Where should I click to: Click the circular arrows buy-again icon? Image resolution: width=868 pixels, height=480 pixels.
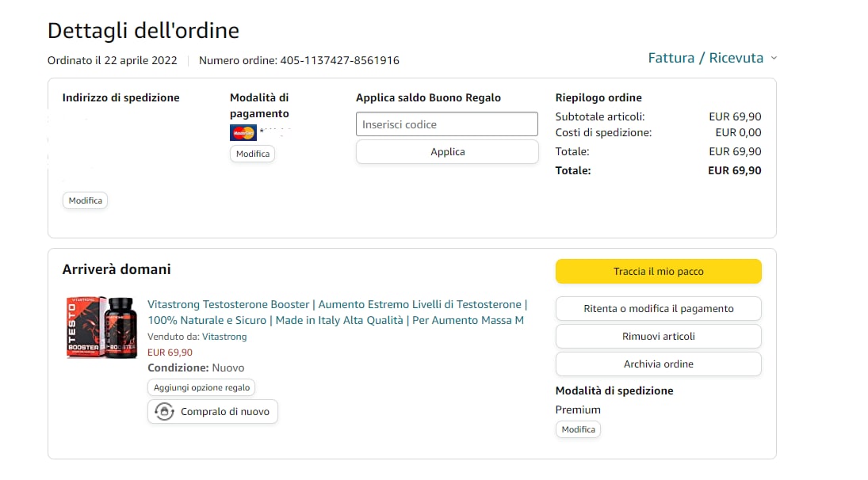[x=164, y=412]
